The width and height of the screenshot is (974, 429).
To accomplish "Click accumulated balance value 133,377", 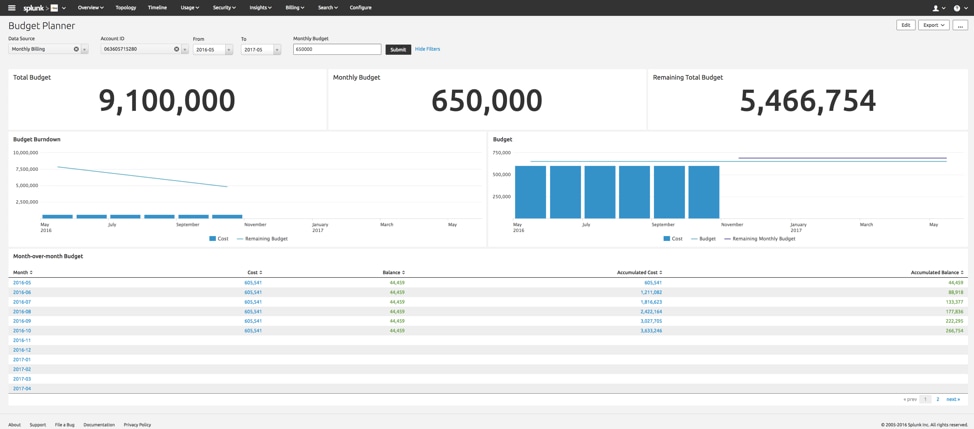I will 955,302.
